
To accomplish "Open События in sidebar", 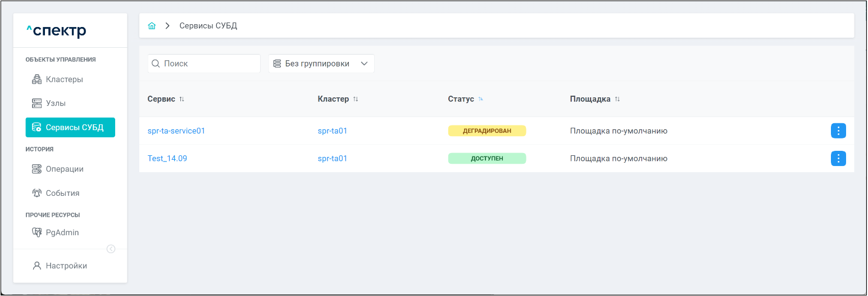I will pyautogui.click(x=62, y=193).
